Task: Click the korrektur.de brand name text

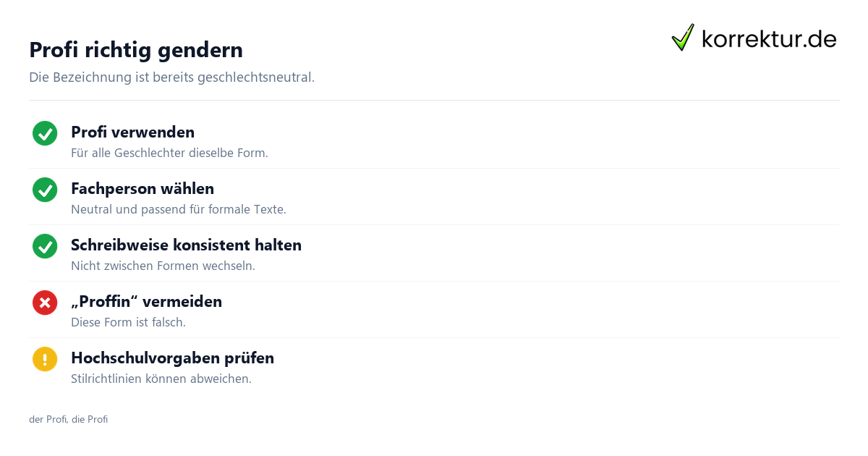Action: pyautogui.click(x=769, y=39)
